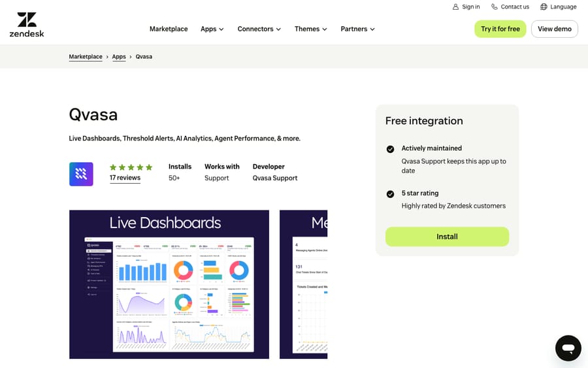Viewport: 588px width, 368px height.
Task: Click the Qvasa app logo icon
Action: click(81, 174)
